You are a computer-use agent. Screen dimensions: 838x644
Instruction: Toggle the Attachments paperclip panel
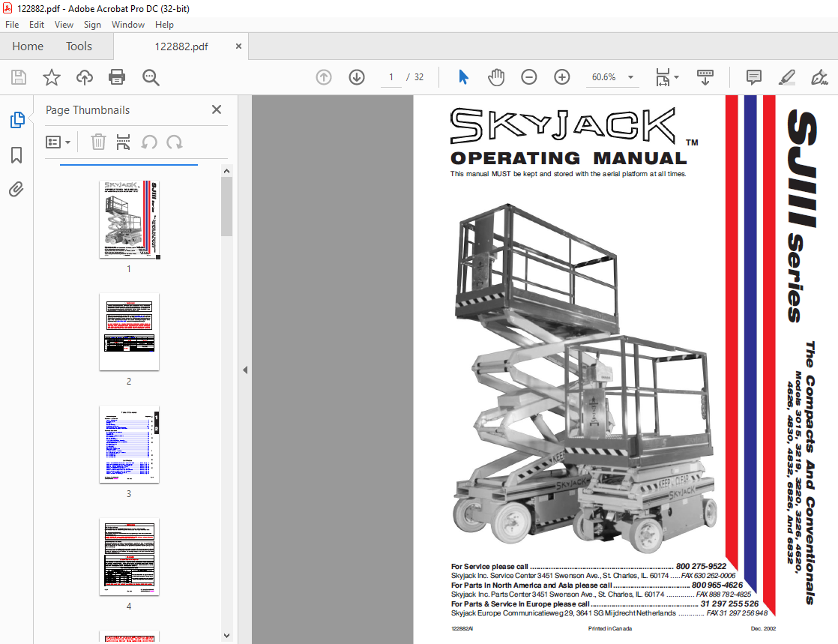pyautogui.click(x=16, y=190)
